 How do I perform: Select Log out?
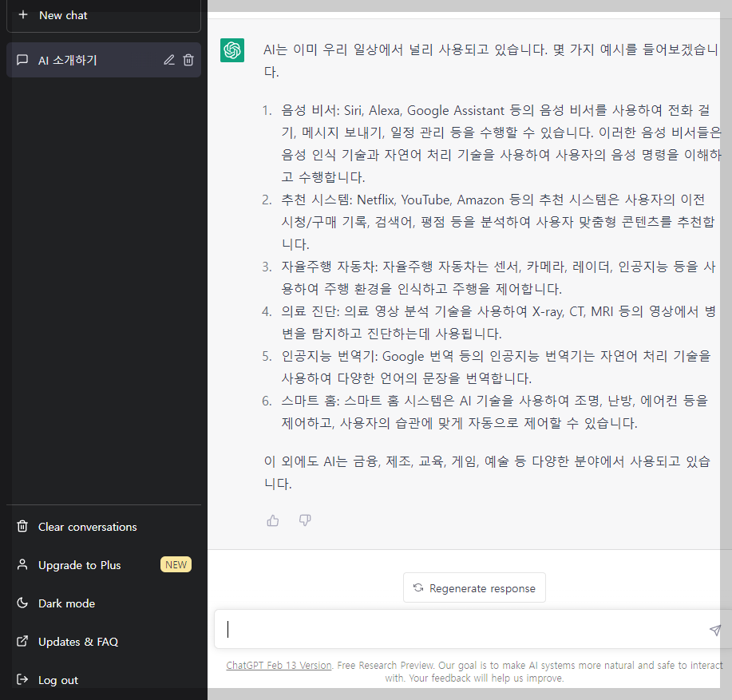104,680
